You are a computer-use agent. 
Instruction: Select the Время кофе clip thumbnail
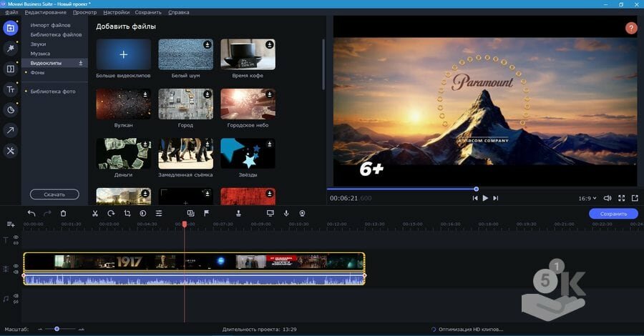[248, 54]
